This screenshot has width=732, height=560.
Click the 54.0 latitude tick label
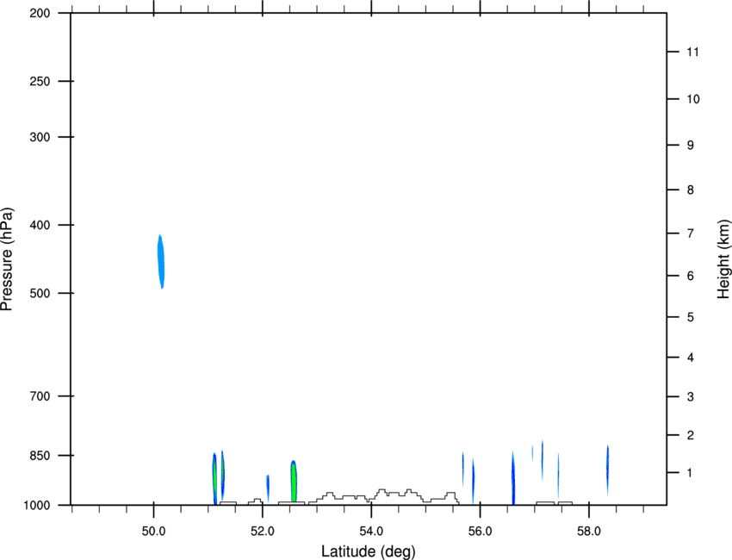tap(371, 532)
